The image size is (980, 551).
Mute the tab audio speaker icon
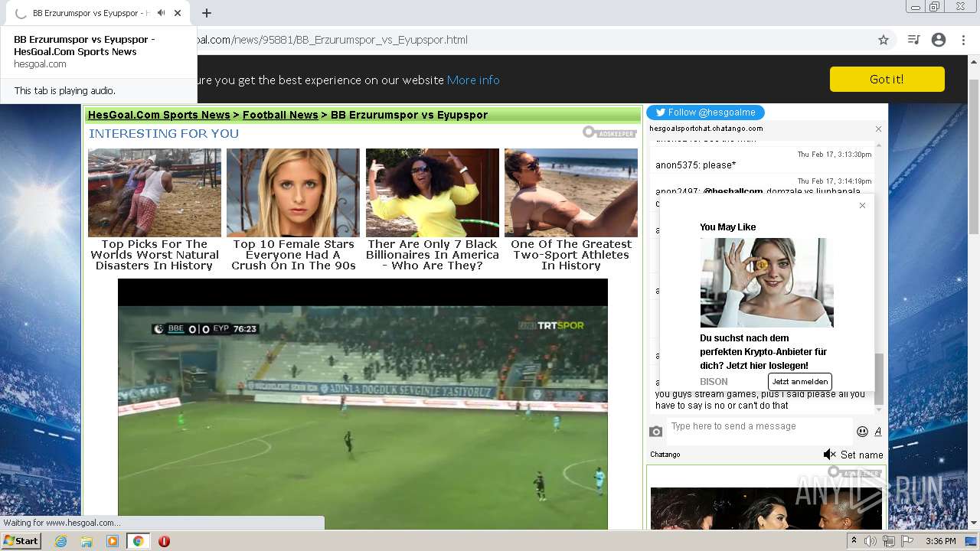point(161,13)
